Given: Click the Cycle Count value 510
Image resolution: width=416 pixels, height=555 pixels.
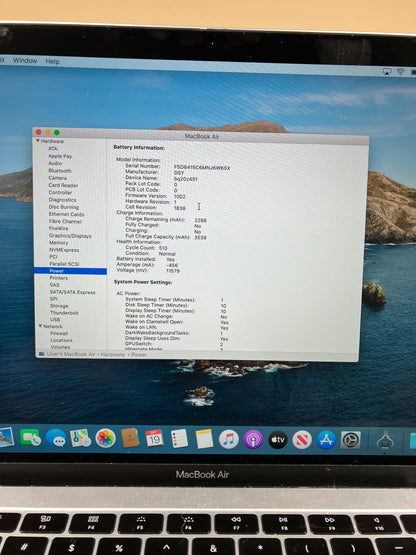Looking at the screenshot, I should point(163,248).
